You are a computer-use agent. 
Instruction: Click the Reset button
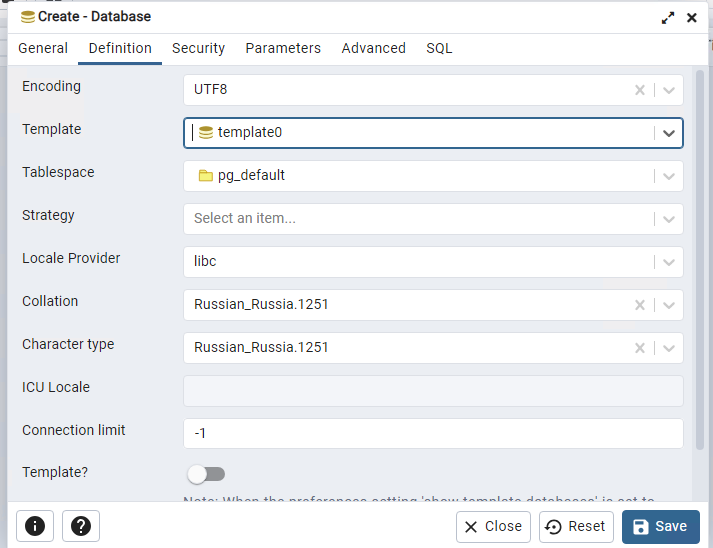[x=576, y=527]
